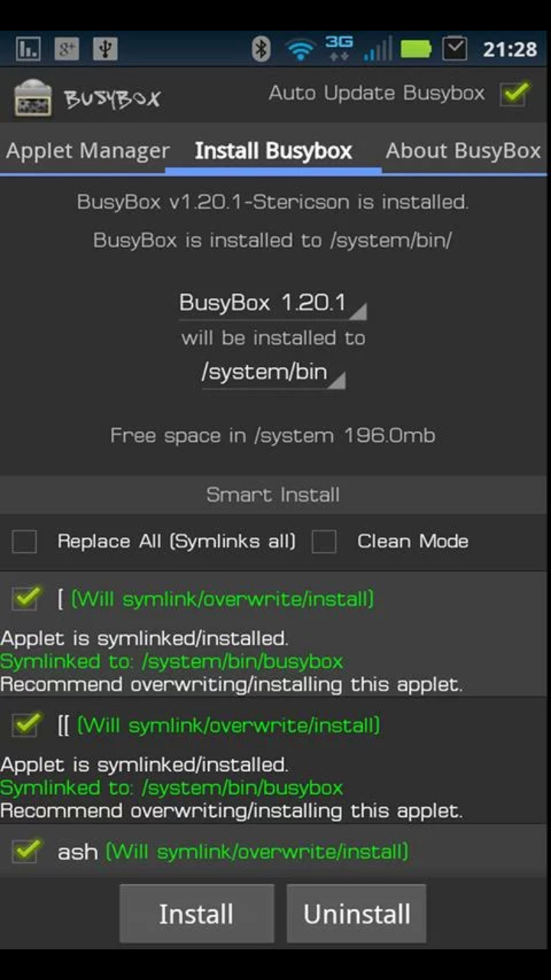Tap the battery indicator icon

tap(416, 51)
